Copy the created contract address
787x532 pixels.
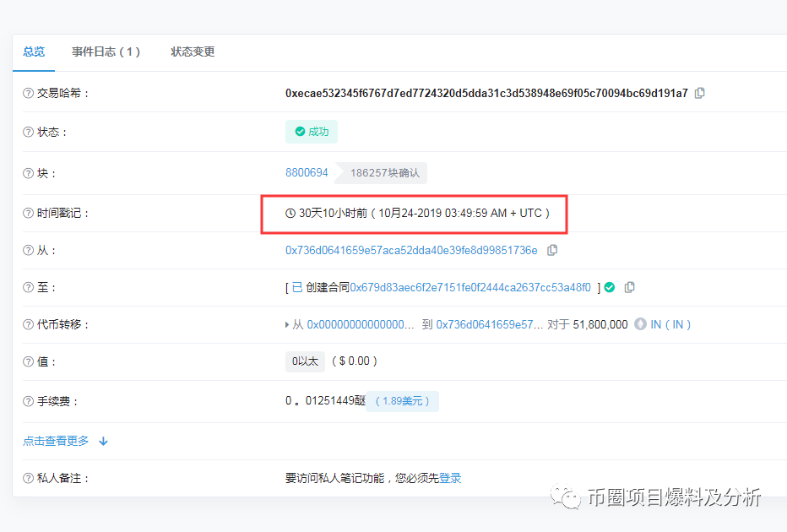[x=629, y=287]
